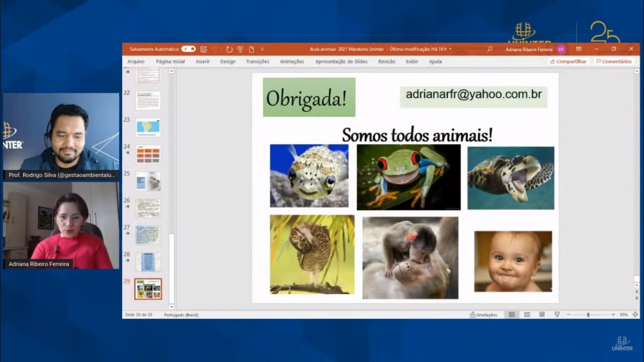Click the Redo/Repeat arrow icon in title bar

229,49
